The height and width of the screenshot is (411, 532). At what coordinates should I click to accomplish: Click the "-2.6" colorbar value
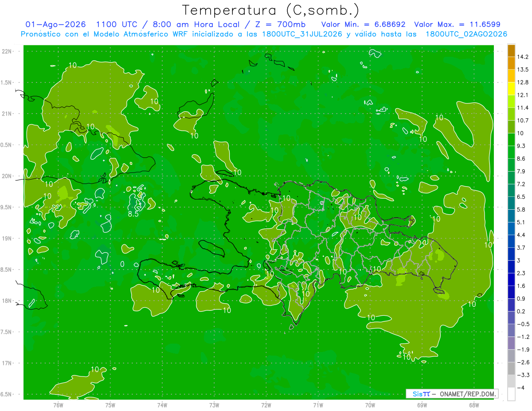pyautogui.click(x=523, y=362)
